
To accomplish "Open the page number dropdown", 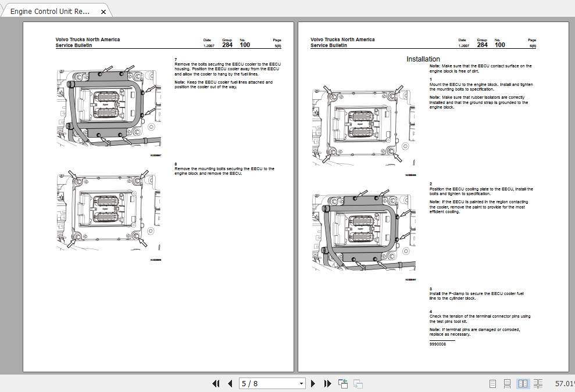I will 301,383.
